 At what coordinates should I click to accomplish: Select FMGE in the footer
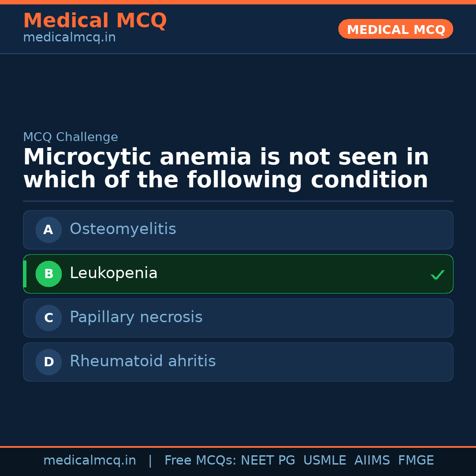416,461
